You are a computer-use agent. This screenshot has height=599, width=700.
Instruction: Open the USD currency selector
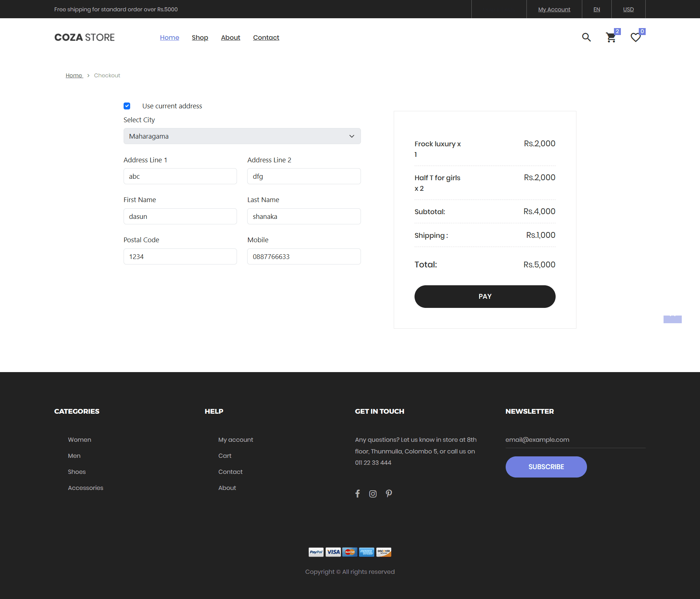(628, 9)
